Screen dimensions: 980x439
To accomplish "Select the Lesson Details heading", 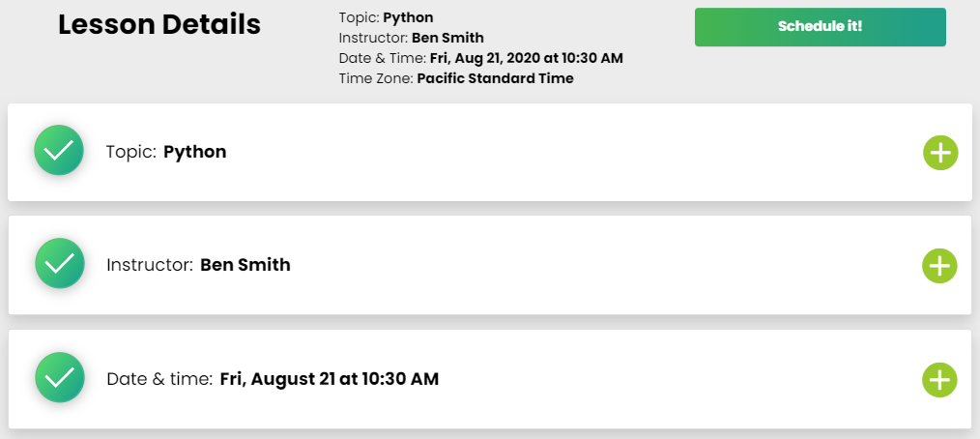I will pos(159,25).
